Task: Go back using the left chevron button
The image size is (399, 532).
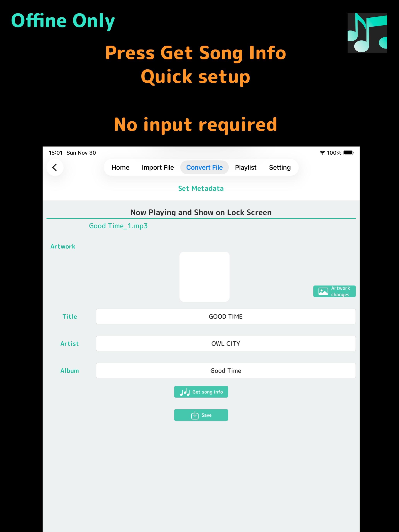Action: tap(55, 167)
